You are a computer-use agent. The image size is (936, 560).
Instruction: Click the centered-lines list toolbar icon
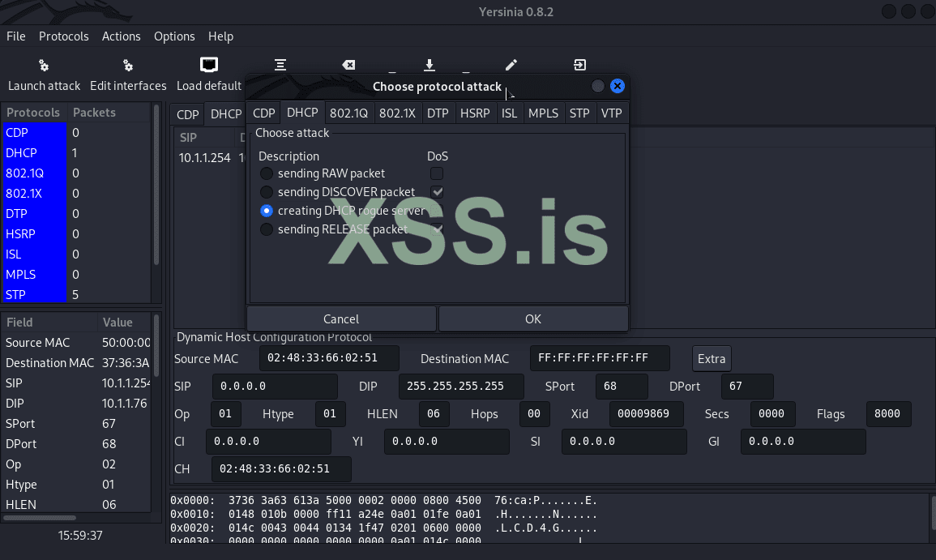click(x=280, y=66)
